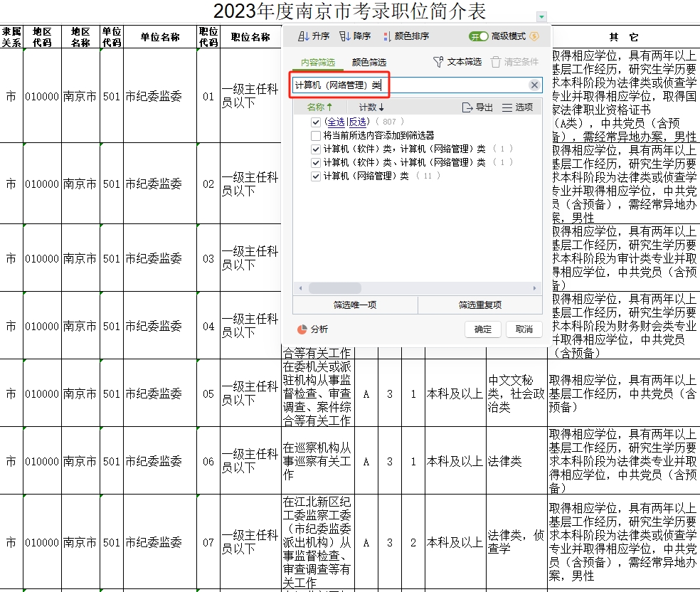This screenshot has width=700, height=592.
Task: Switch to 颜色筛选 tab
Action: 368,62
